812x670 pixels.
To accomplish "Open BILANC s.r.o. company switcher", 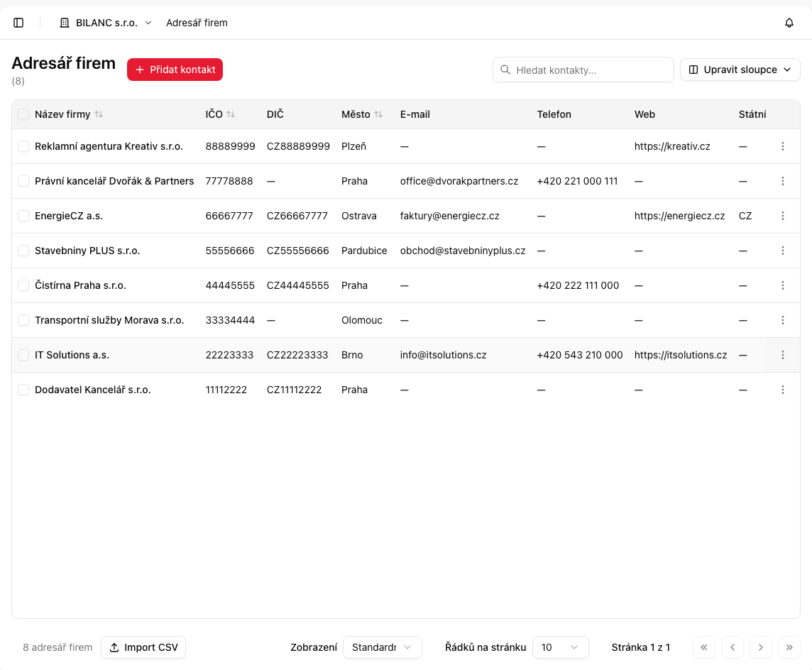I will (x=106, y=23).
